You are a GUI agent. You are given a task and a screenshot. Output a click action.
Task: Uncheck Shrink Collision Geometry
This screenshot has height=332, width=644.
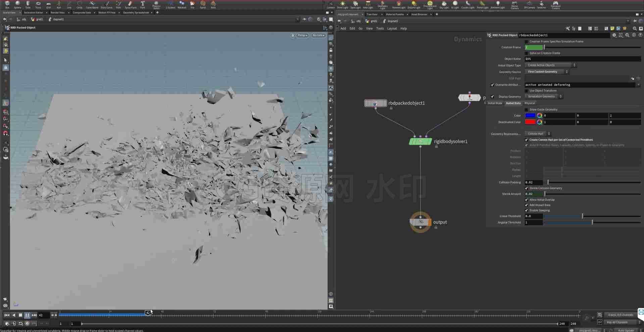click(526, 188)
